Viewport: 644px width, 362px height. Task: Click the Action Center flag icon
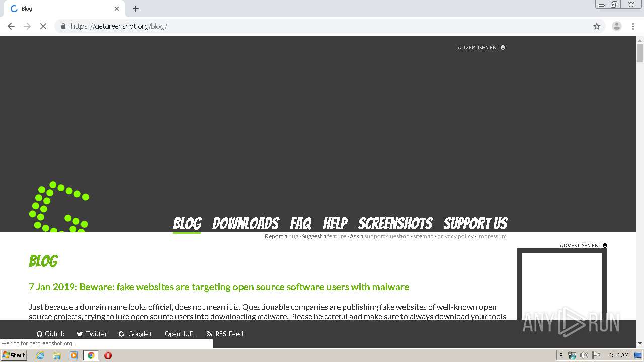coord(596,355)
